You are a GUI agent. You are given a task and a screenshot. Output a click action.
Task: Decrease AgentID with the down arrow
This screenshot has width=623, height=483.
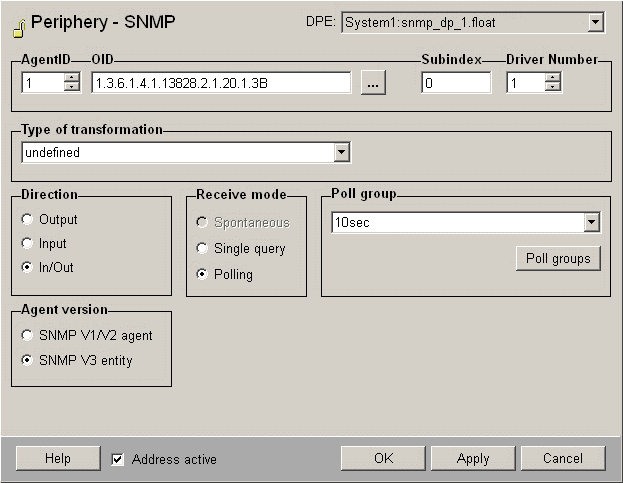[71, 88]
